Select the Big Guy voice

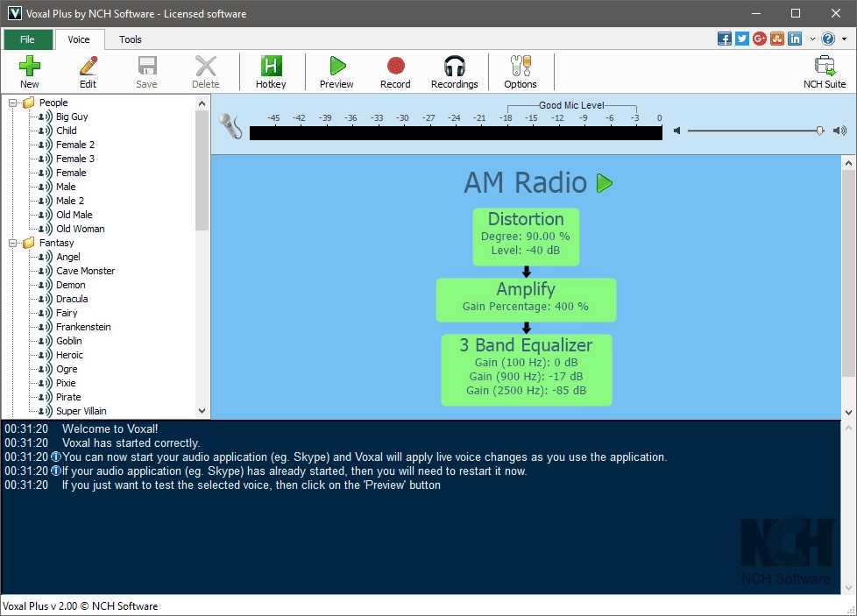(72, 117)
